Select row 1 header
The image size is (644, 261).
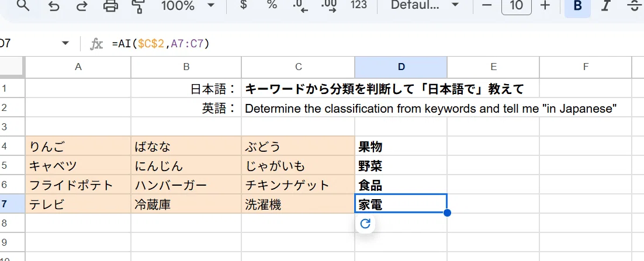tap(12, 88)
